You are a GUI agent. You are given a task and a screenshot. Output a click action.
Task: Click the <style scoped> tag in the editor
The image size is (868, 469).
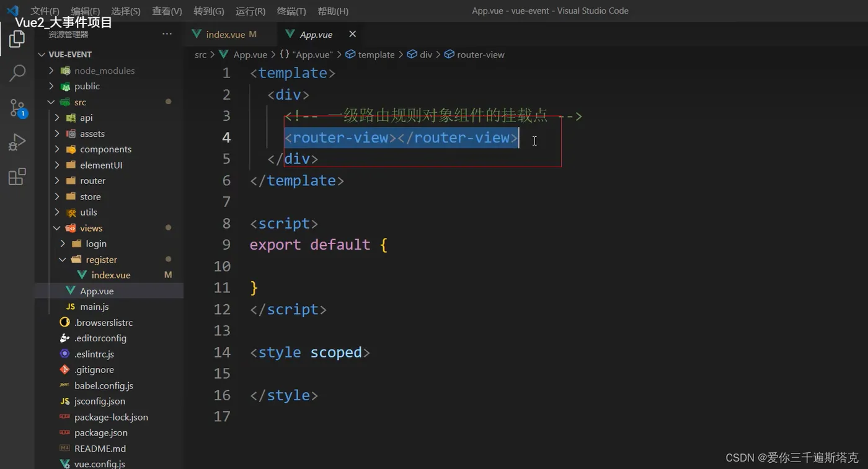[310, 353]
